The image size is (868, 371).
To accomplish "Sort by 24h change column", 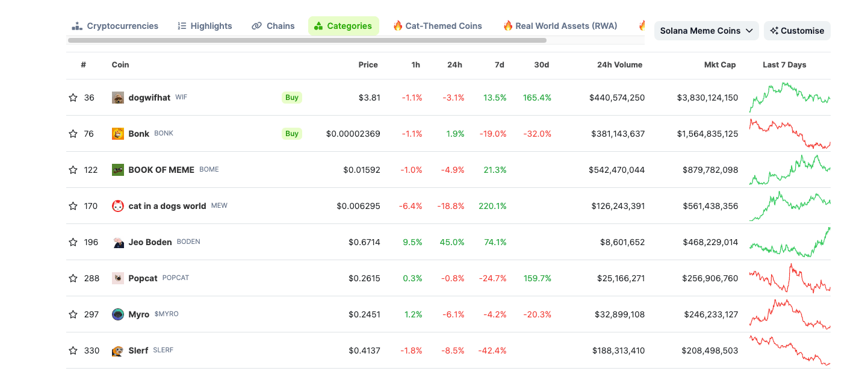I will click(455, 65).
